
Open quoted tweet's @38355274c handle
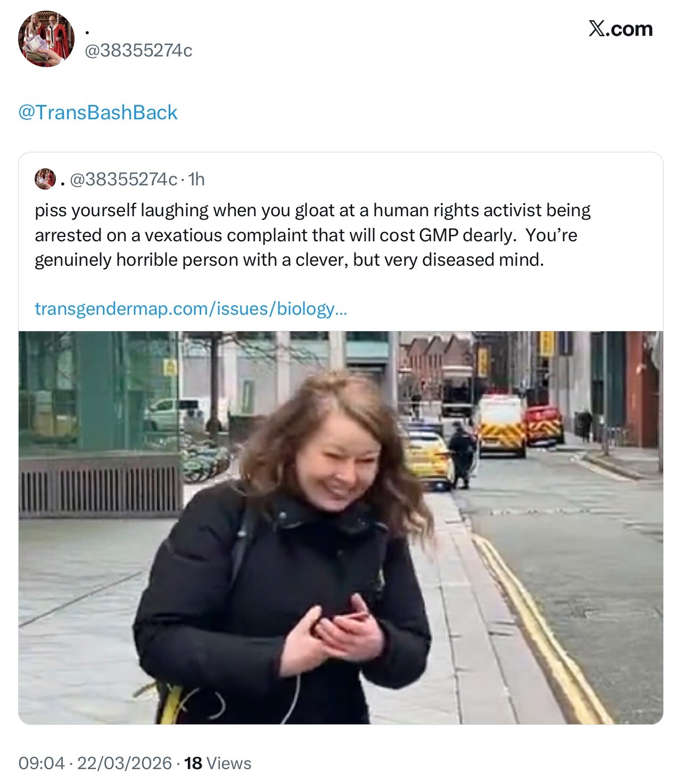pyautogui.click(x=123, y=179)
